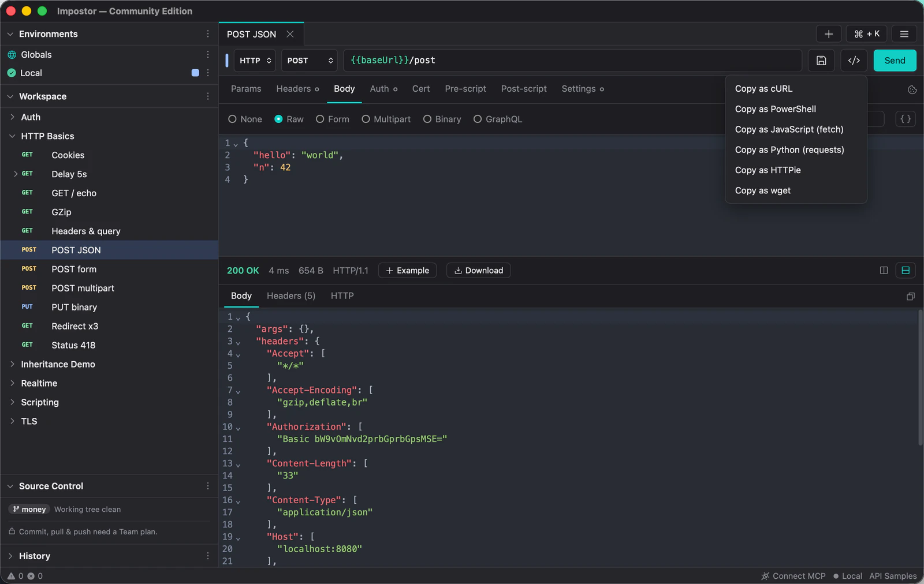Screen dimensions: 924x584
Task: Open the PUT binary request
Action: 110,307
